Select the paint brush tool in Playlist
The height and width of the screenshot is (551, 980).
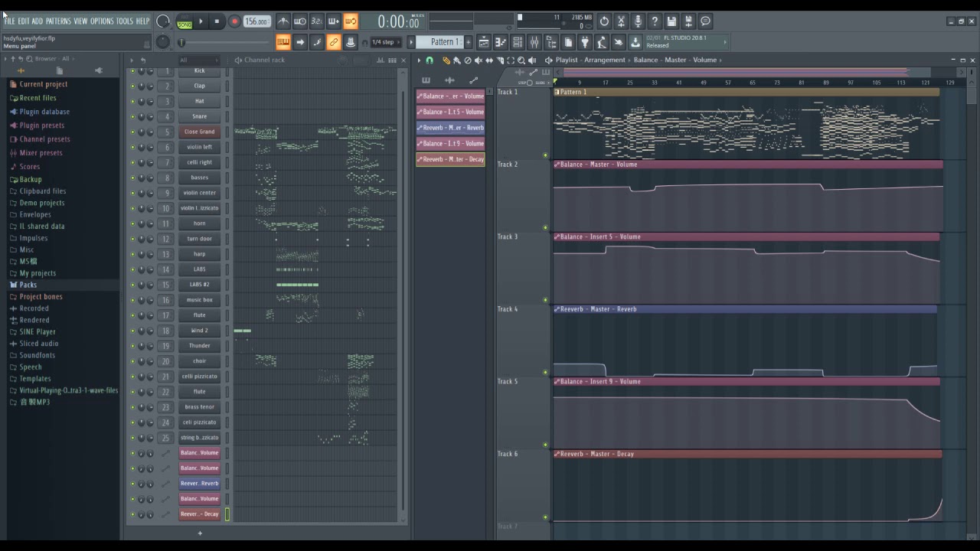(x=457, y=60)
